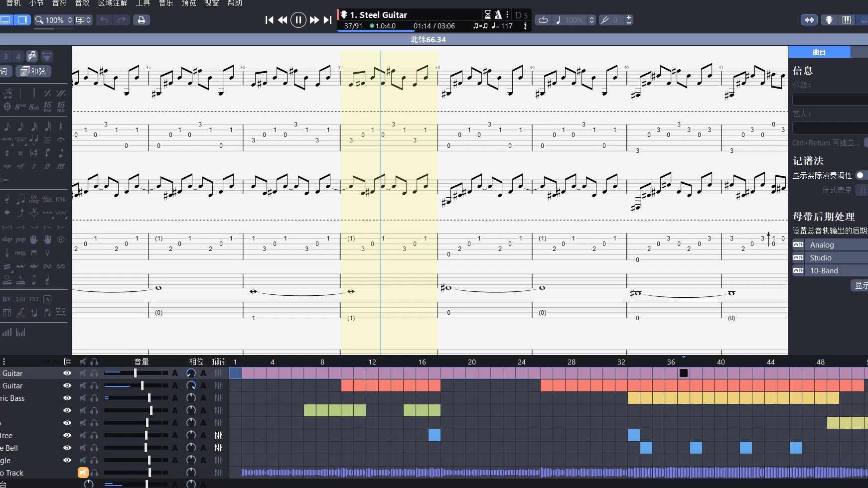Open the piano keyboard view
This screenshot has height=488, width=868.
coord(846,20)
